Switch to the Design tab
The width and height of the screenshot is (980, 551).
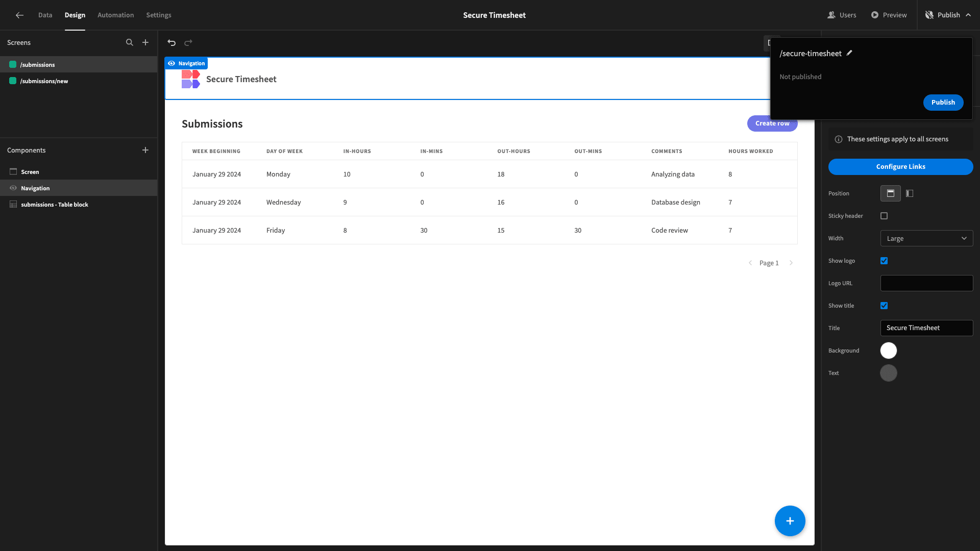[75, 15]
